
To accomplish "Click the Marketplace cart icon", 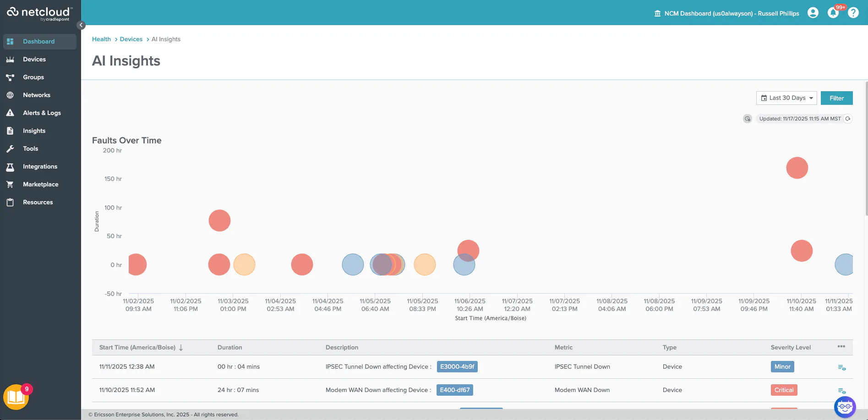I will coord(10,184).
